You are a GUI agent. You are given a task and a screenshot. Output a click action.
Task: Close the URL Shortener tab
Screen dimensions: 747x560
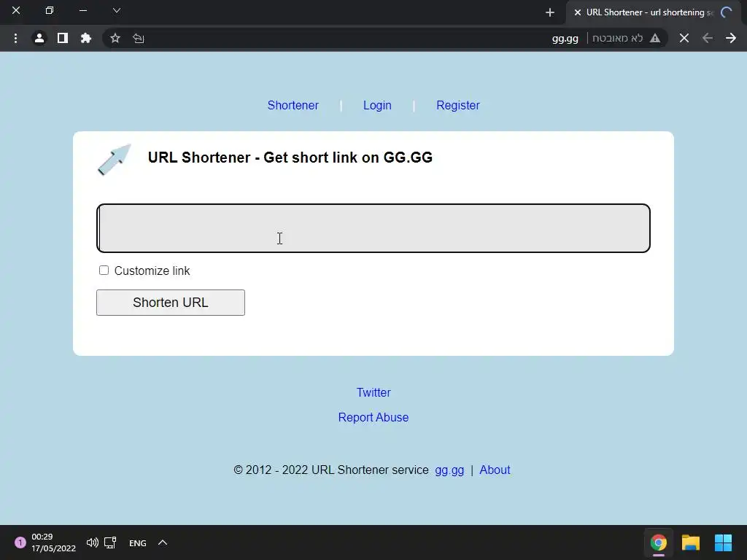click(x=578, y=12)
